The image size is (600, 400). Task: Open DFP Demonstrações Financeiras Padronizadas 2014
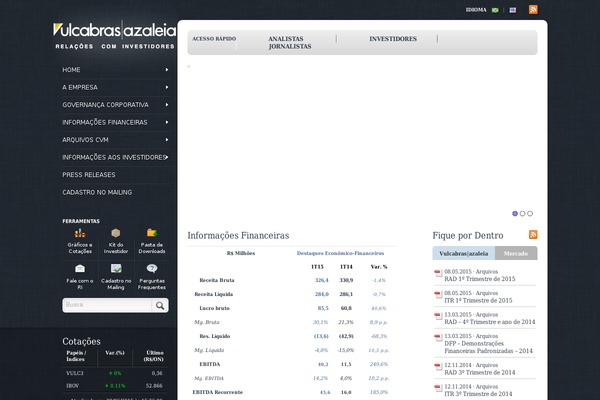point(488,347)
